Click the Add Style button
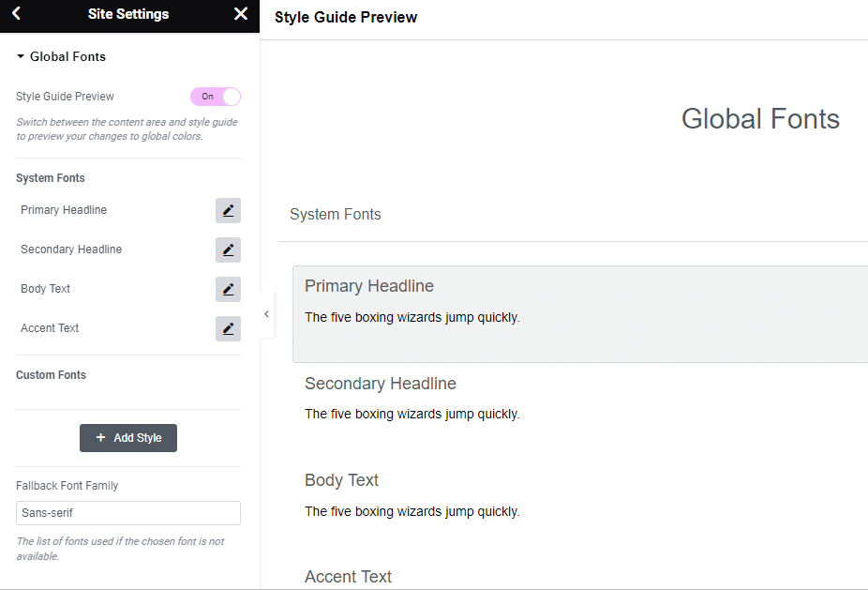 128,438
